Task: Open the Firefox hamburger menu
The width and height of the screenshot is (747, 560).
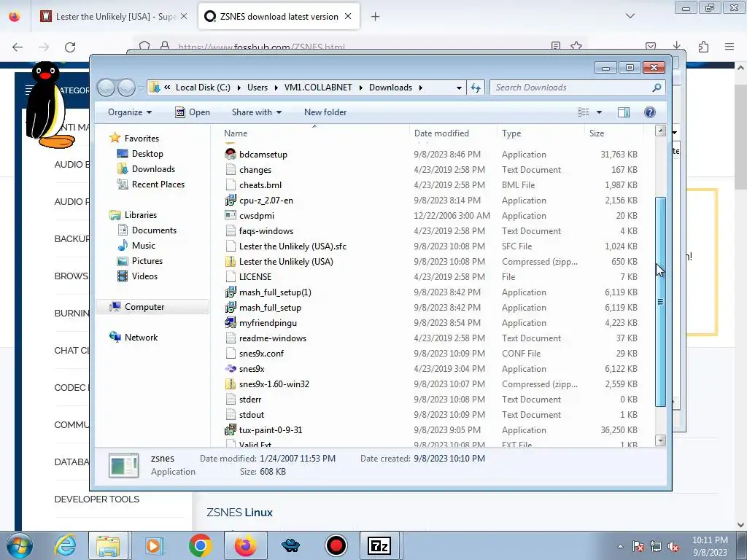Action: [729, 46]
